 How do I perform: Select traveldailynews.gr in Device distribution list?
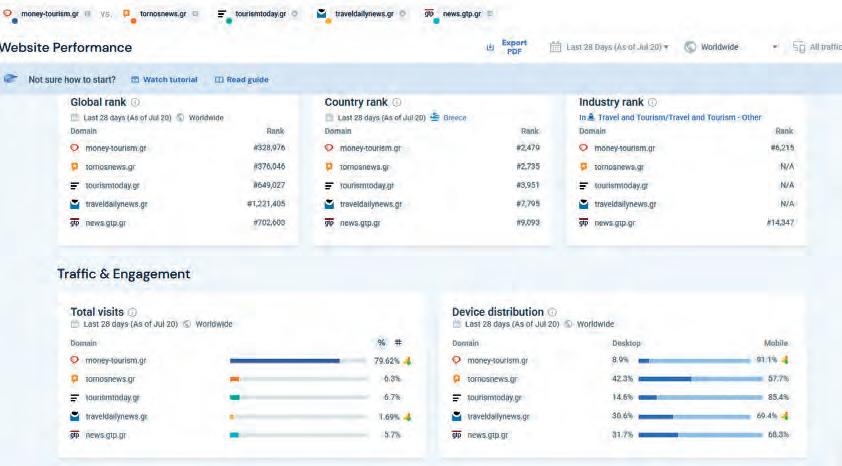[498, 417]
